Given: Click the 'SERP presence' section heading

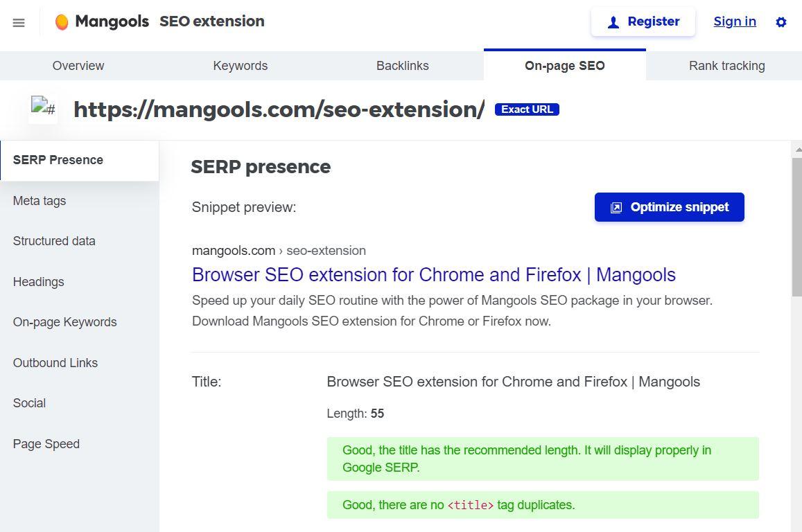Looking at the screenshot, I should [x=261, y=167].
